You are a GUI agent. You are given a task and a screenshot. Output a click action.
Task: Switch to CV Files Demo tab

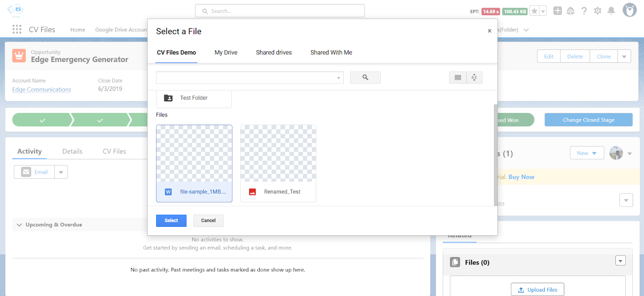click(x=176, y=53)
